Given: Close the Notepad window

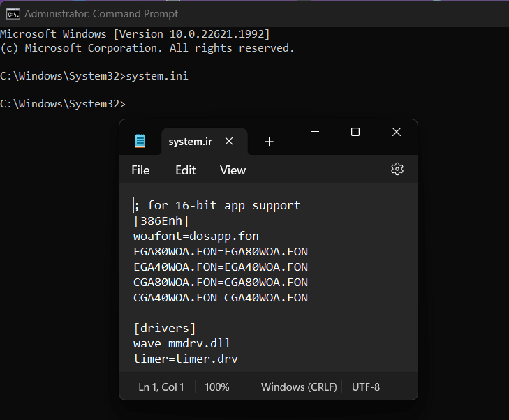Looking at the screenshot, I should (396, 132).
